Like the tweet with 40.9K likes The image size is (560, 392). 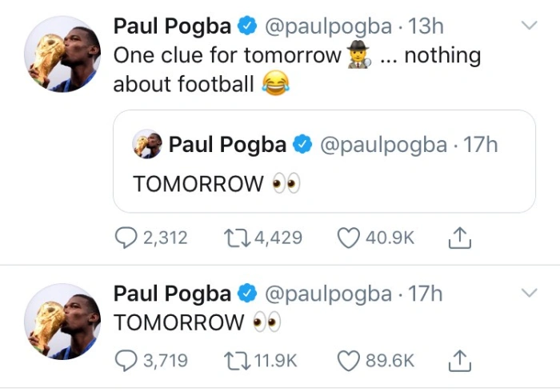click(x=348, y=238)
